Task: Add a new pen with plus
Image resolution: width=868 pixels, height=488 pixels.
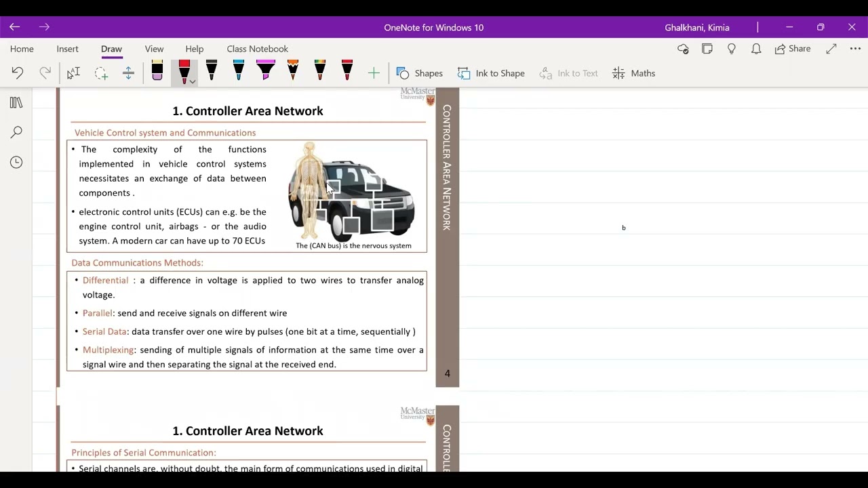Action: 374,73
